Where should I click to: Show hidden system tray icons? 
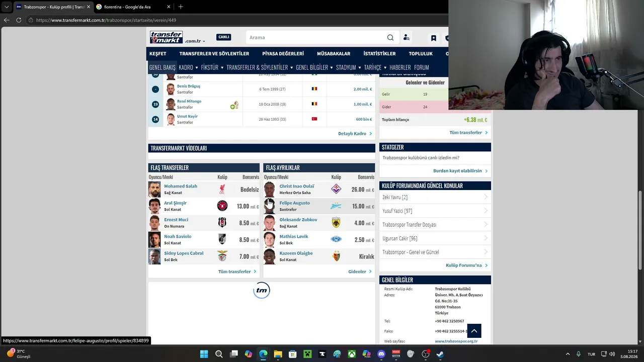click(568, 354)
